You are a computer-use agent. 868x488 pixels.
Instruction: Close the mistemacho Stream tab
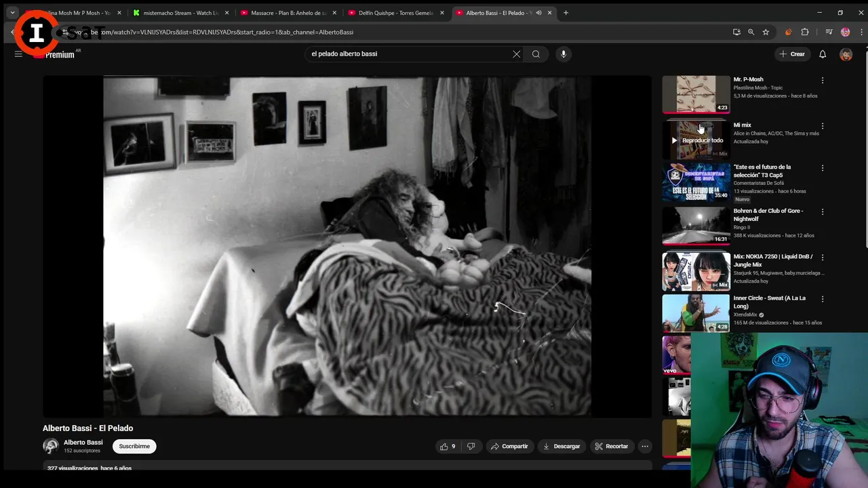(226, 12)
